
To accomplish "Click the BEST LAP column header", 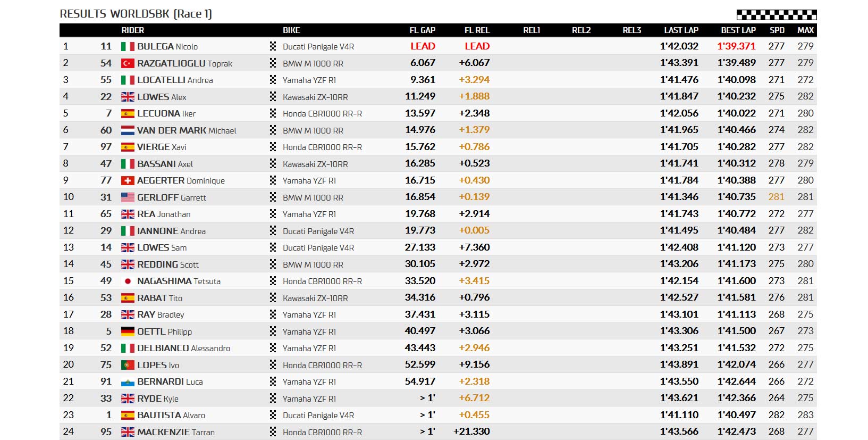I will 738,30.
